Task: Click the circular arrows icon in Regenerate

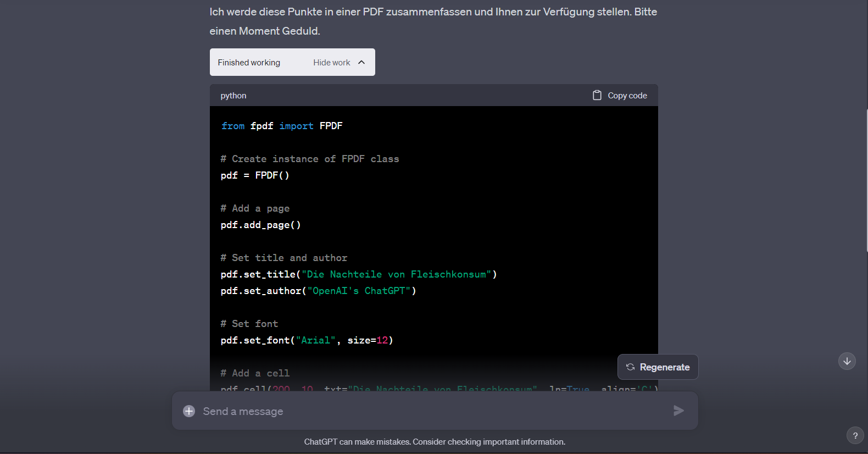Action: 630,367
